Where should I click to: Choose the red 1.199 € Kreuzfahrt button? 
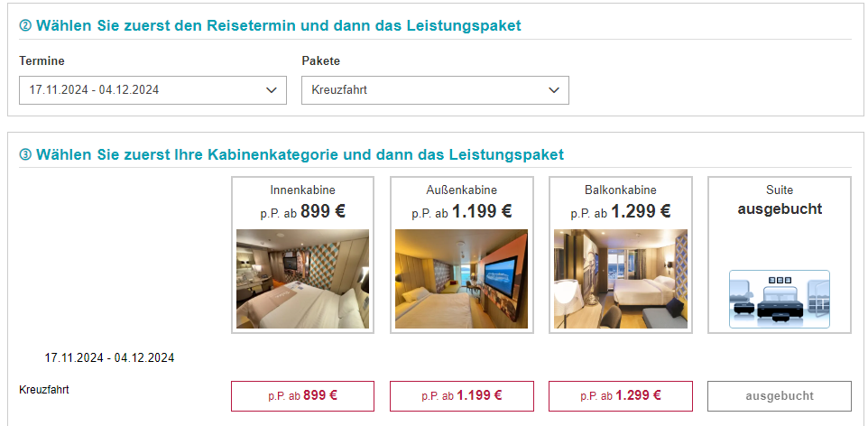[x=462, y=396]
